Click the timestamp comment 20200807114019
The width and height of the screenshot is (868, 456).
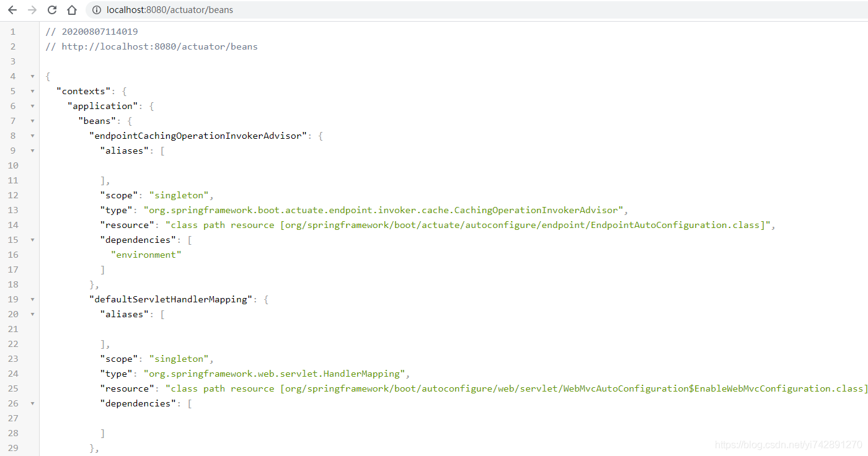click(100, 32)
